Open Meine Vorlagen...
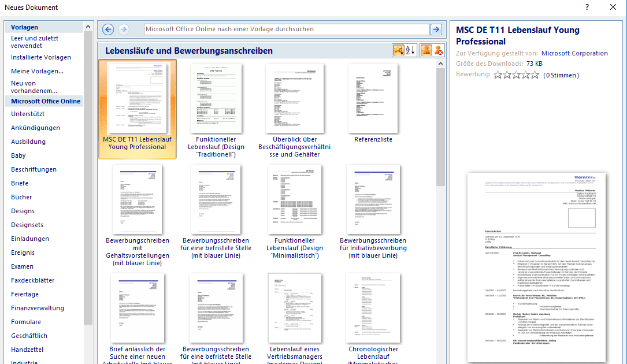This screenshot has width=627, height=364. point(37,71)
